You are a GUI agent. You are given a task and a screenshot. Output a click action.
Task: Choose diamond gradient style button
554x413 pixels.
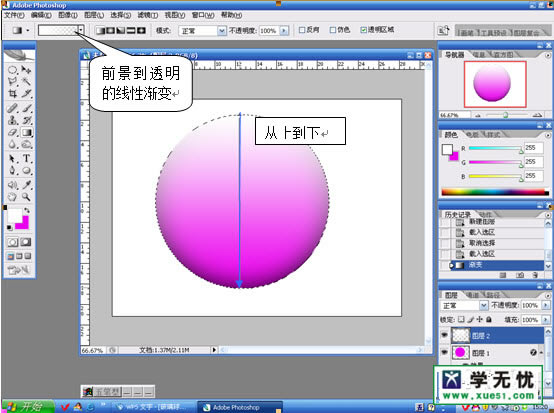pyautogui.click(x=141, y=30)
